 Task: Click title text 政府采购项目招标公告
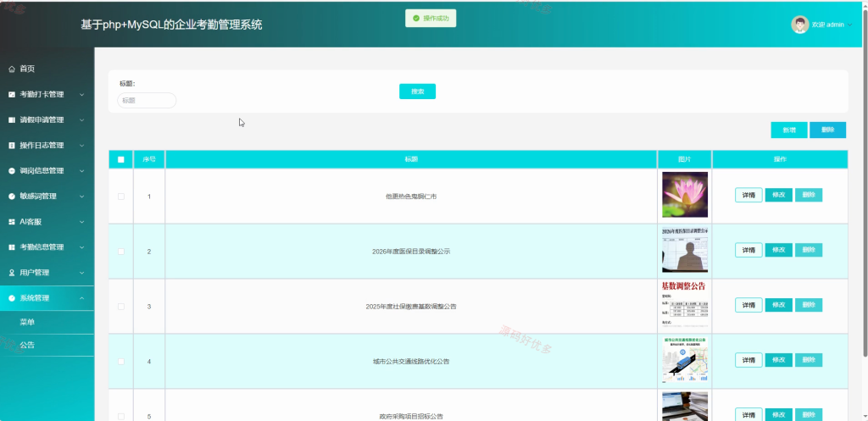pyautogui.click(x=411, y=416)
